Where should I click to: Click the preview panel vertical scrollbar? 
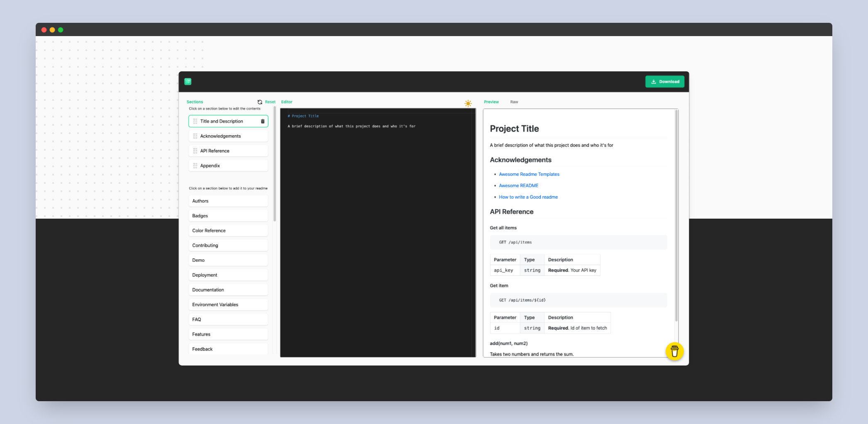676,216
